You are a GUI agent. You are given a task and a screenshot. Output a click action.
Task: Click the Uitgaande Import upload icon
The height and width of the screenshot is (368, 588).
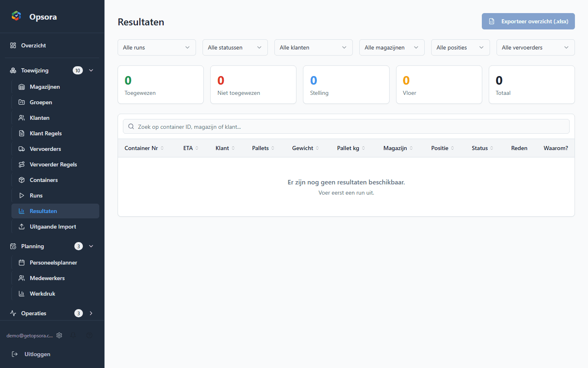tap(22, 227)
